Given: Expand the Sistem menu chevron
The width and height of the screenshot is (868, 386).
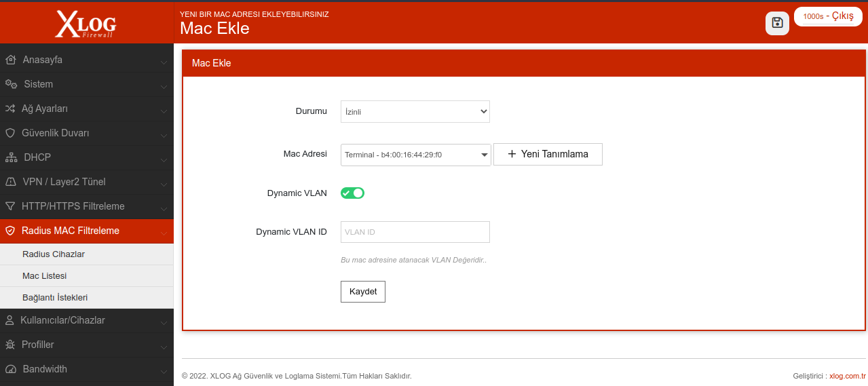Looking at the screenshot, I should click(164, 86).
